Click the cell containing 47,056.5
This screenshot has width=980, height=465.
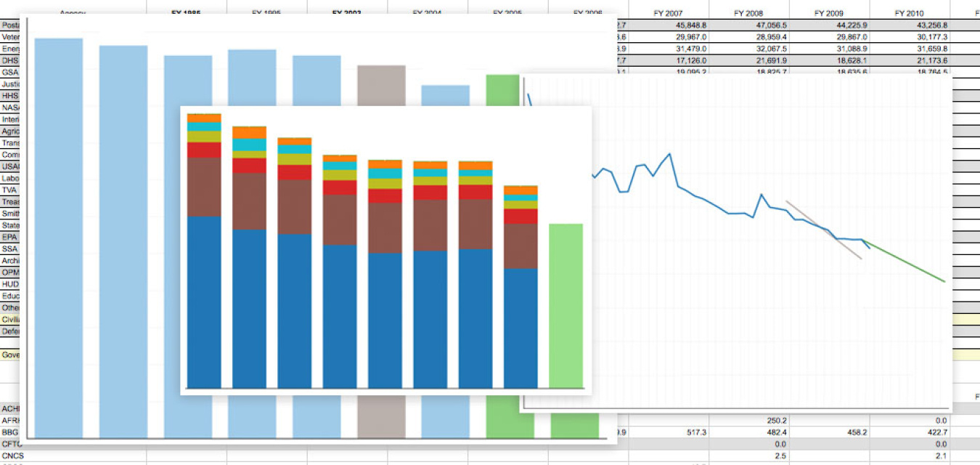click(749, 25)
